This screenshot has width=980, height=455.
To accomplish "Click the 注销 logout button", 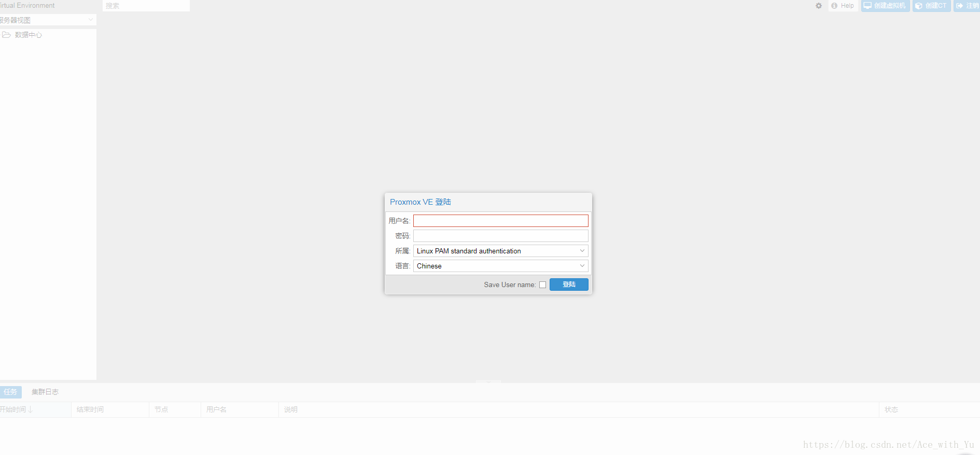I will pyautogui.click(x=967, y=6).
